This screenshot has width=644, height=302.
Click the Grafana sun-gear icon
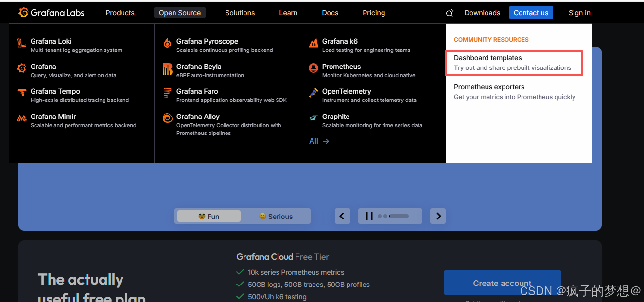(x=21, y=68)
